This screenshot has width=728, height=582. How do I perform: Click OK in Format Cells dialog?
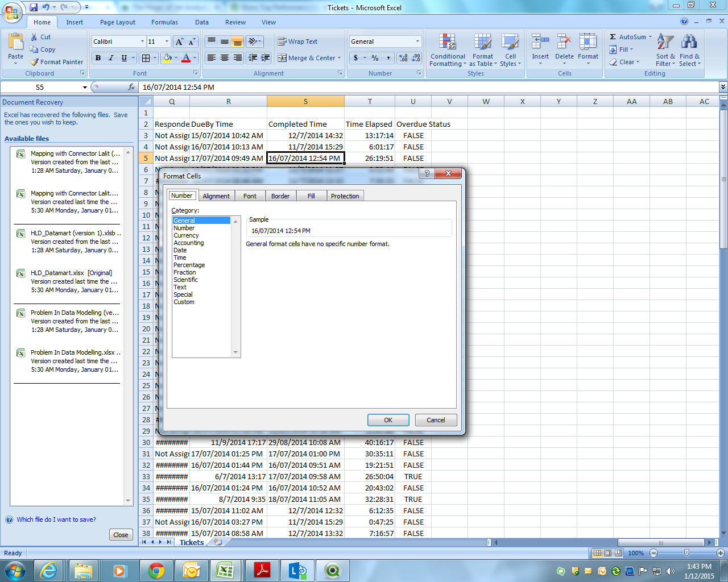[388, 420]
